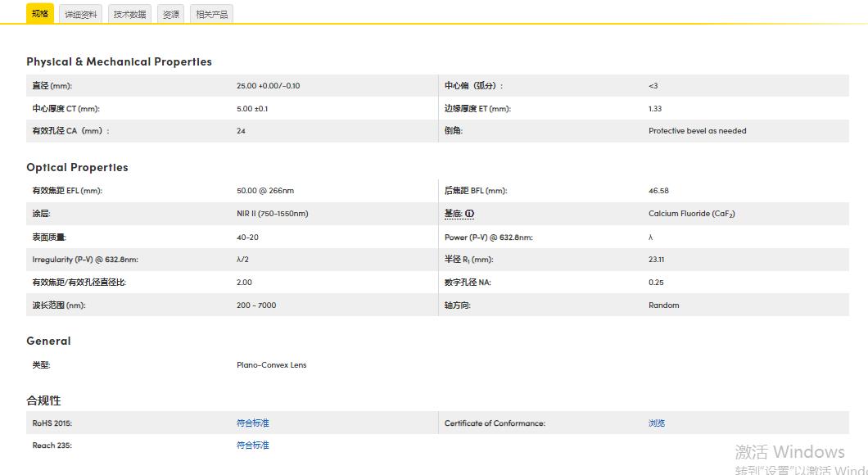The height and width of the screenshot is (475, 868).
Task: Open the 详细资料 tab
Action: pyautogui.click(x=81, y=14)
